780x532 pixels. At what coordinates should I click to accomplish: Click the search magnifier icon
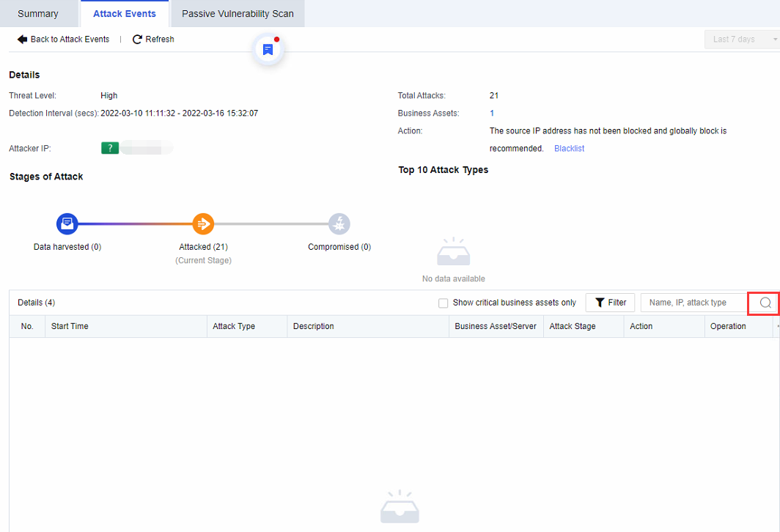point(765,303)
